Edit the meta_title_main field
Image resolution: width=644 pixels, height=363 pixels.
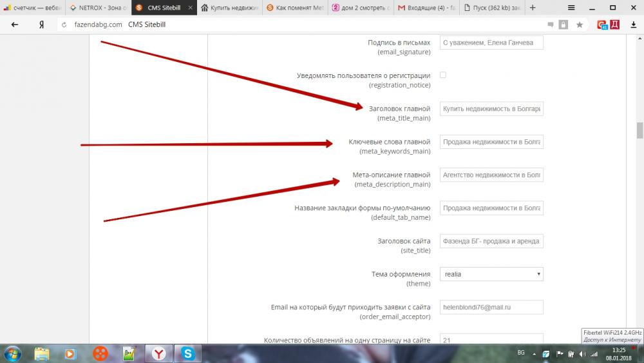(x=491, y=109)
